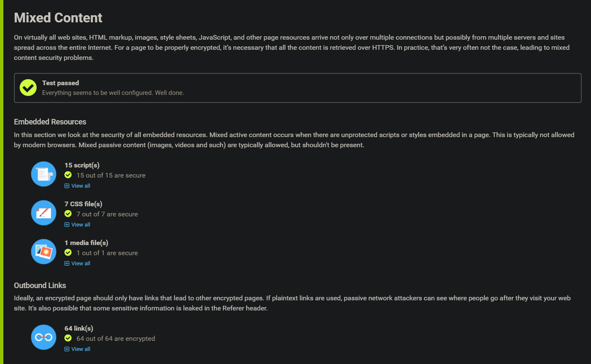591x364 pixels.
Task: Click checkmark beside 15 out of 15 secure
Action: 68,175
